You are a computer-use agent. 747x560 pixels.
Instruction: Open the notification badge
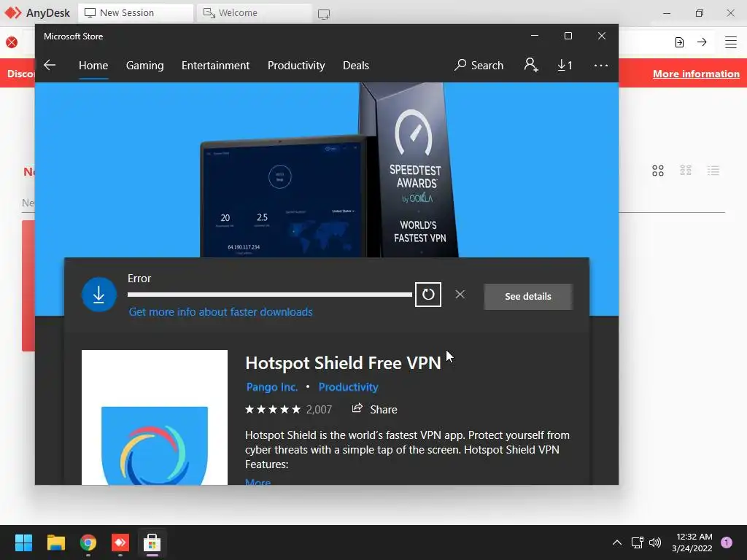[x=727, y=542]
